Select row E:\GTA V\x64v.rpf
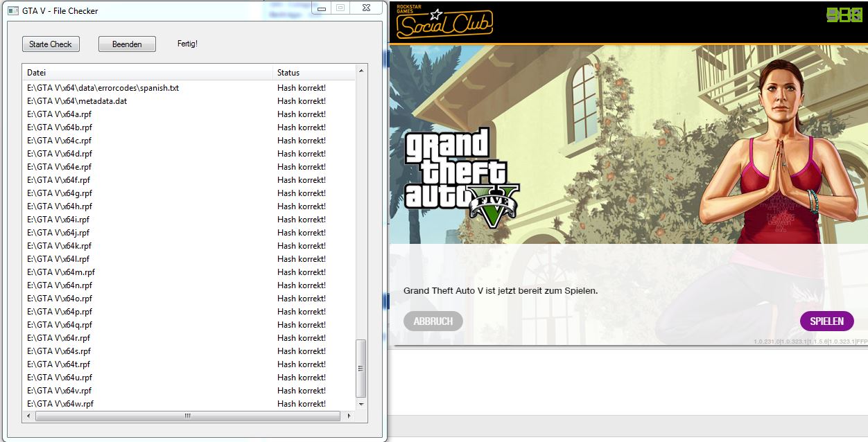Image resolution: width=868 pixels, height=442 pixels. [x=189, y=391]
